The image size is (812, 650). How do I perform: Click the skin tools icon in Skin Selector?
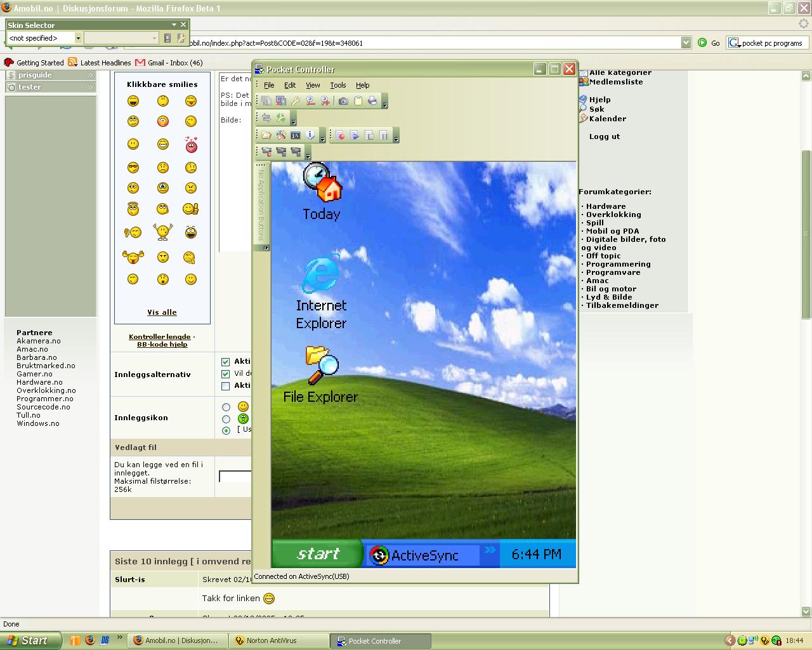(181, 38)
